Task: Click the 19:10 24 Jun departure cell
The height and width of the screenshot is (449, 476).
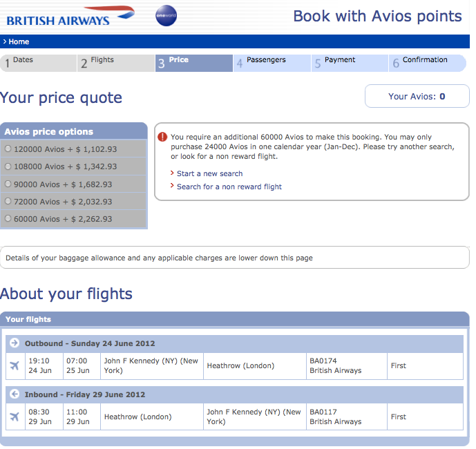Action: (x=44, y=366)
